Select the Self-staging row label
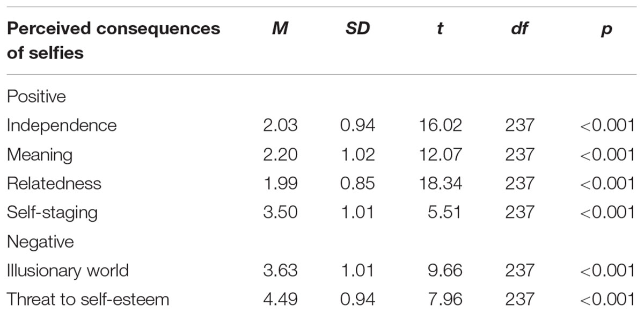The width and height of the screenshot is (644, 312). tap(52, 213)
